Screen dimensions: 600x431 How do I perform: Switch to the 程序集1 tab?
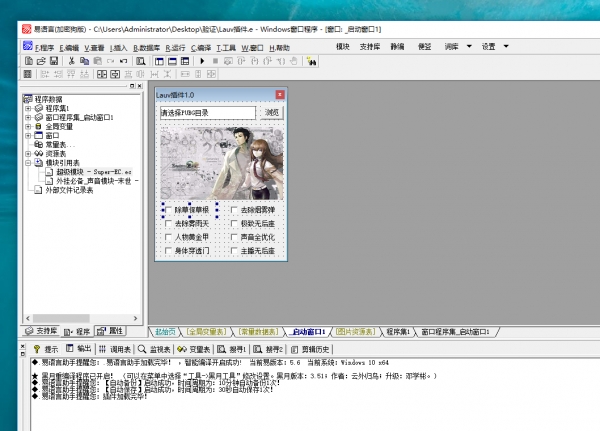(398, 331)
